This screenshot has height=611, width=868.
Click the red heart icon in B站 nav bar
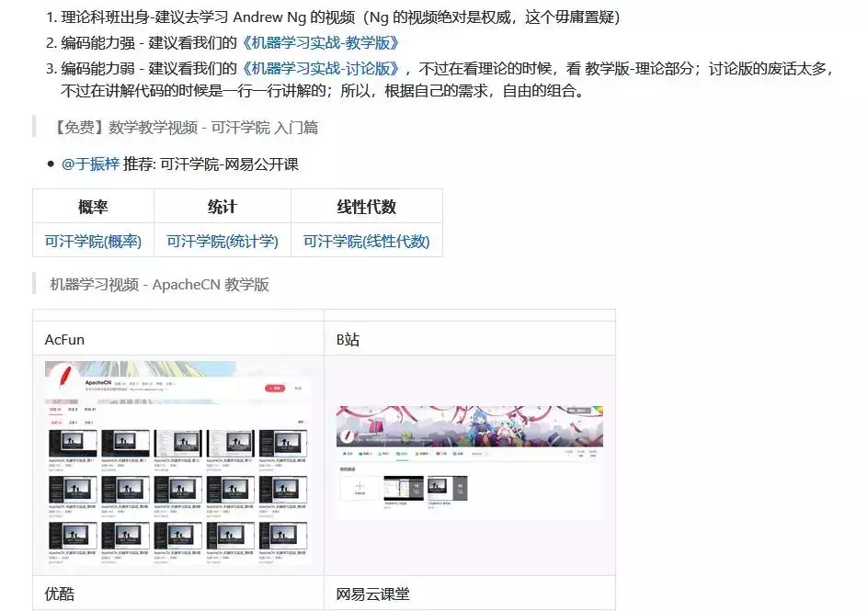[x=439, y=452]
